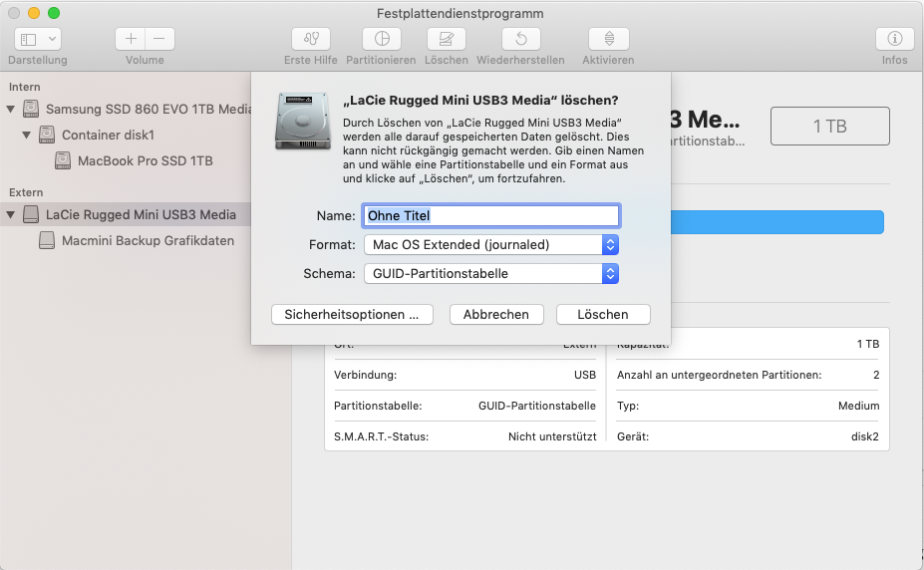Image resolution: width=924 pixels, height=570 pixels.
Task: Open the Schema popup GUID-Partitionstabelle
Action: [x=491, y=273]
